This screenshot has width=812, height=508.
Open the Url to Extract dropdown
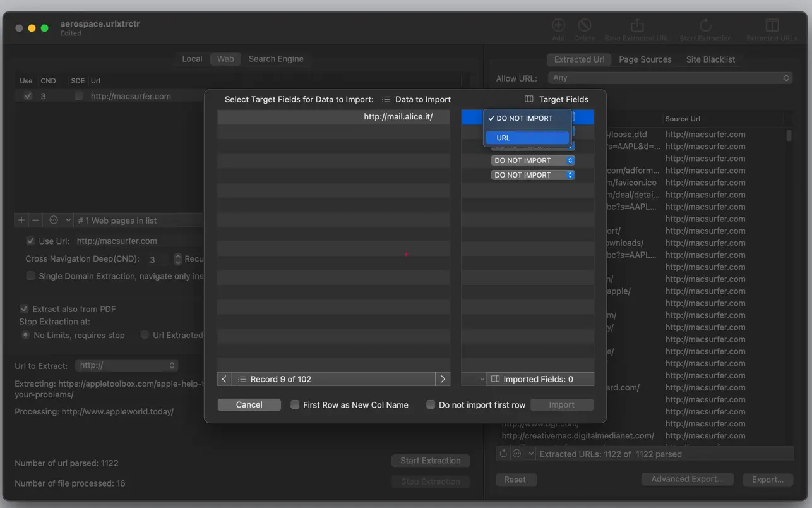(x=126, y=366)
